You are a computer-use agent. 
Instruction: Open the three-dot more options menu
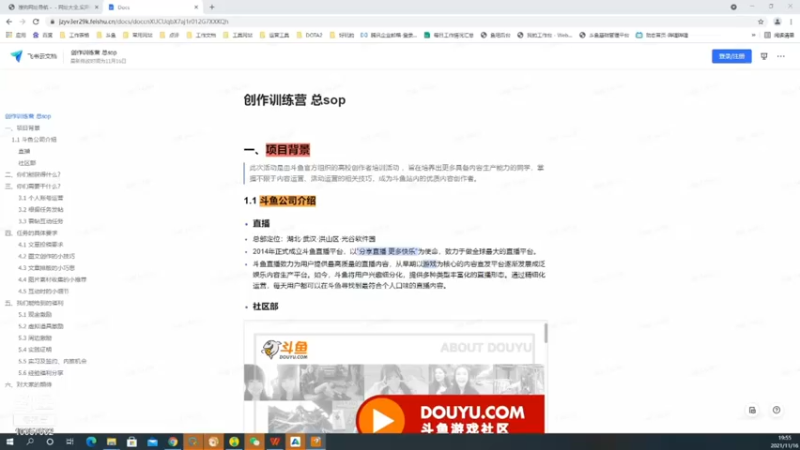781,56
